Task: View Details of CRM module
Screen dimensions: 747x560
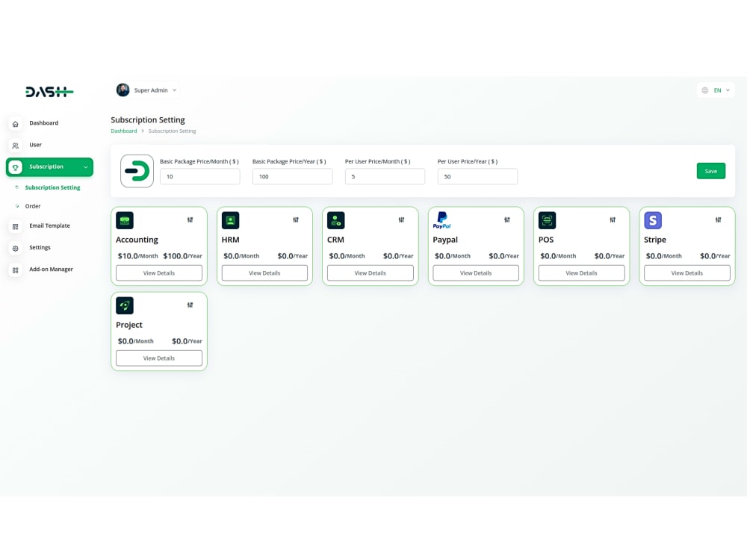Action: coord(371,273)
